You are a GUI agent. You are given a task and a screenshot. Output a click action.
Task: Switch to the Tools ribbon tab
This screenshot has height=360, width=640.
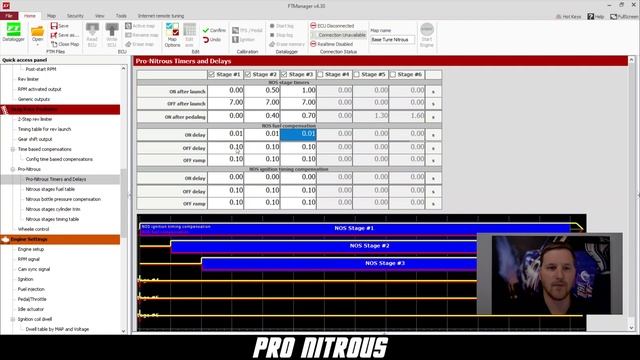pos(121,16)
